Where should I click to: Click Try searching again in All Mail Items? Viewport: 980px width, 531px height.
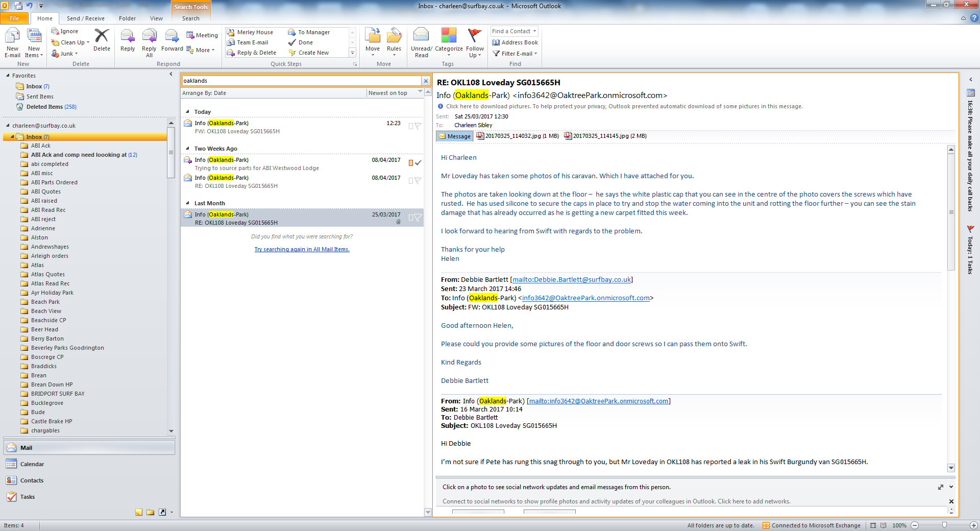302,249
